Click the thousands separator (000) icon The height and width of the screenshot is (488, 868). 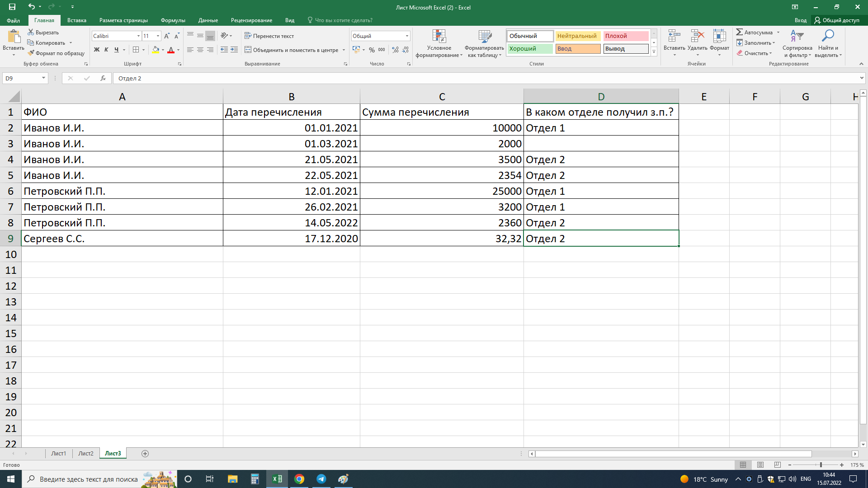tap(382, 50)
